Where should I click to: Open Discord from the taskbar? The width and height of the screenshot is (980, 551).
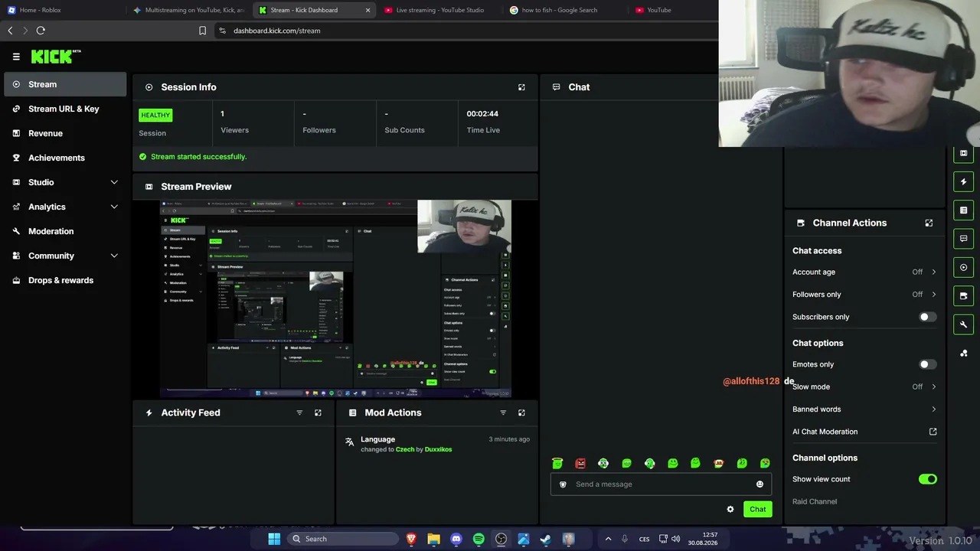click(x=456, y=539)
